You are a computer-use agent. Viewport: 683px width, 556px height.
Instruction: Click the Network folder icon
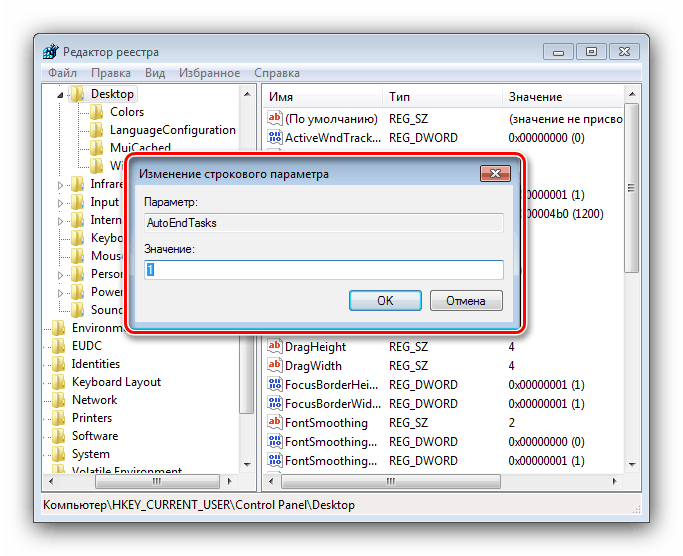58,400
